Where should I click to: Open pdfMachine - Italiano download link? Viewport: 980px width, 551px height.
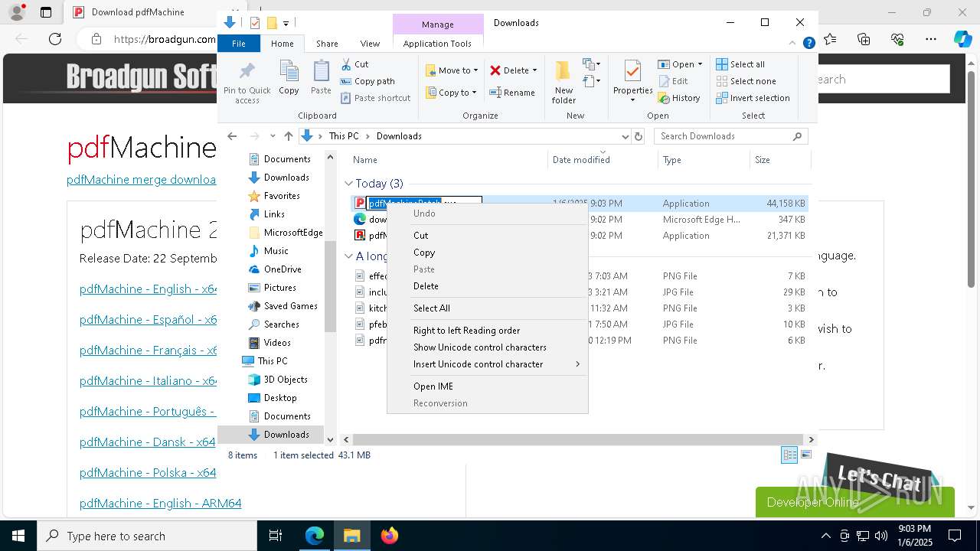coord(149,381)
